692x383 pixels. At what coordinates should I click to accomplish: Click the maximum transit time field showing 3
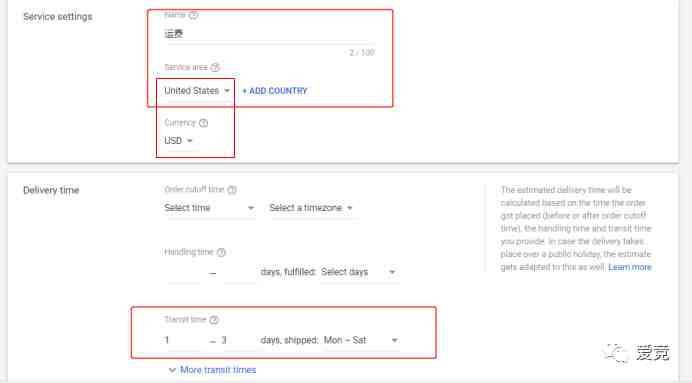point(238,340)
